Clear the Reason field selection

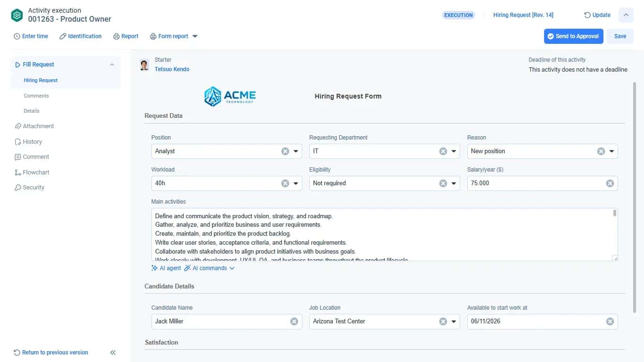[601, 151]
